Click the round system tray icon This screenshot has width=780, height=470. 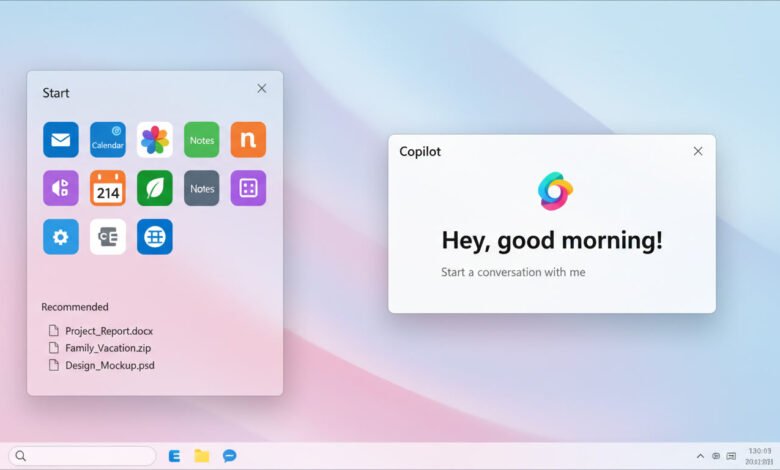pos(716,456)
